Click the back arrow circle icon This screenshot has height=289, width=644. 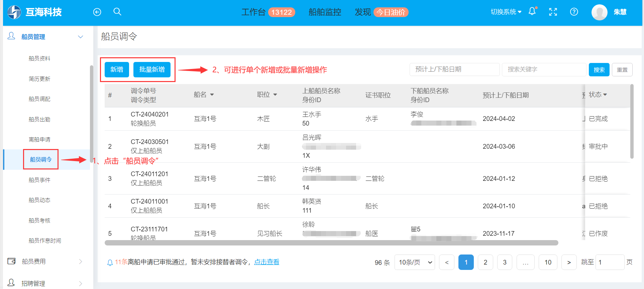coord(97,12)
